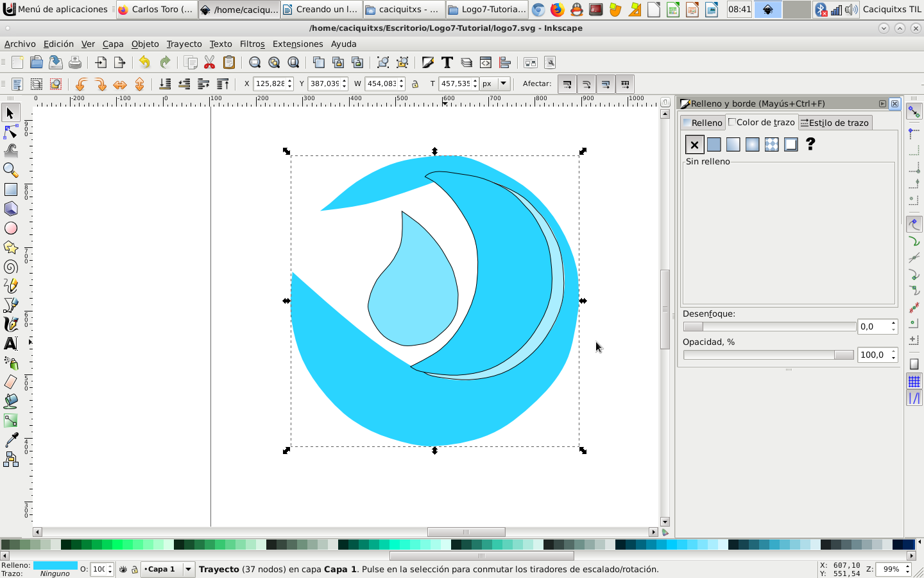924x578 pixels.
Task: Switch to the caciquitxs taskbar window
Action: (404, 9)
